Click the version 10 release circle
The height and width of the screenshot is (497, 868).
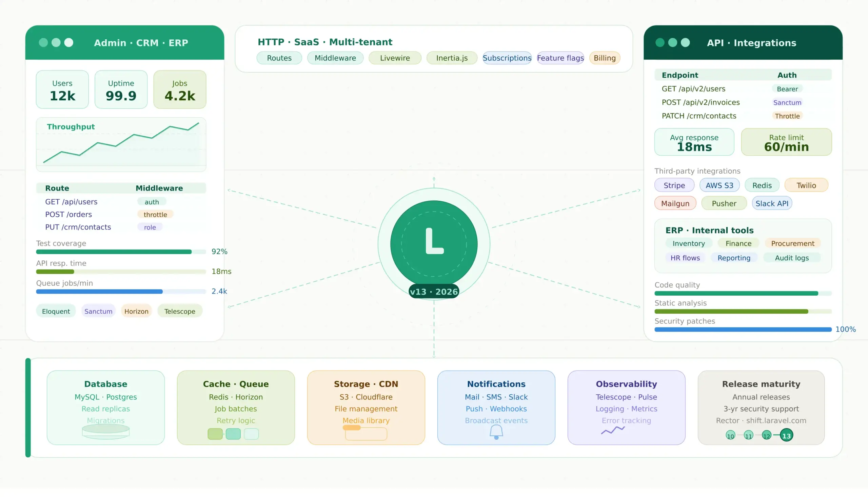(730, 436)
